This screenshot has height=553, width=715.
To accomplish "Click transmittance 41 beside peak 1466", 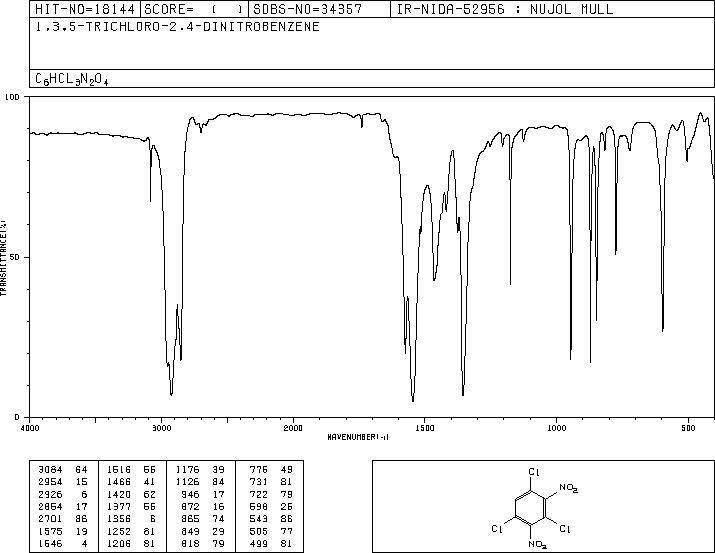I will (x=150, y=482).
